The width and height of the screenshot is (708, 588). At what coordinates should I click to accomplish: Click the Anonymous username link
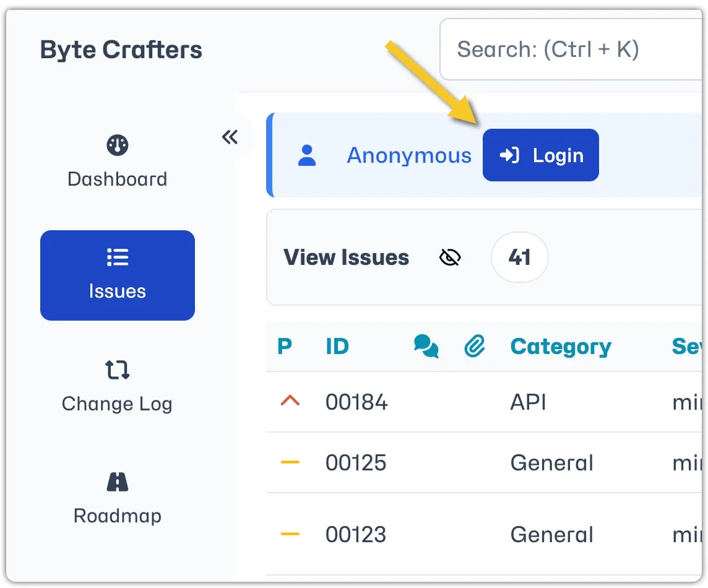(x=409, y=155)
